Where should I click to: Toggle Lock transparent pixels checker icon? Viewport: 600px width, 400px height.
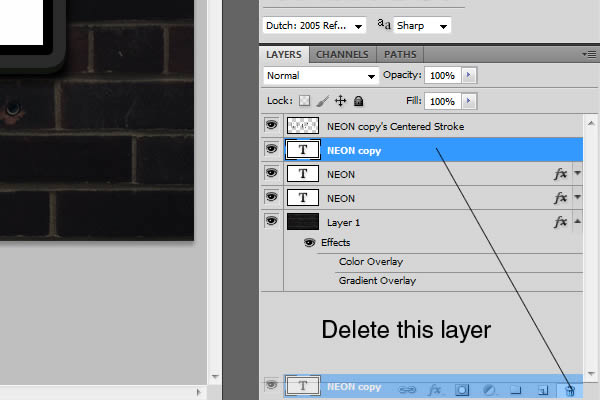point(304,101)
